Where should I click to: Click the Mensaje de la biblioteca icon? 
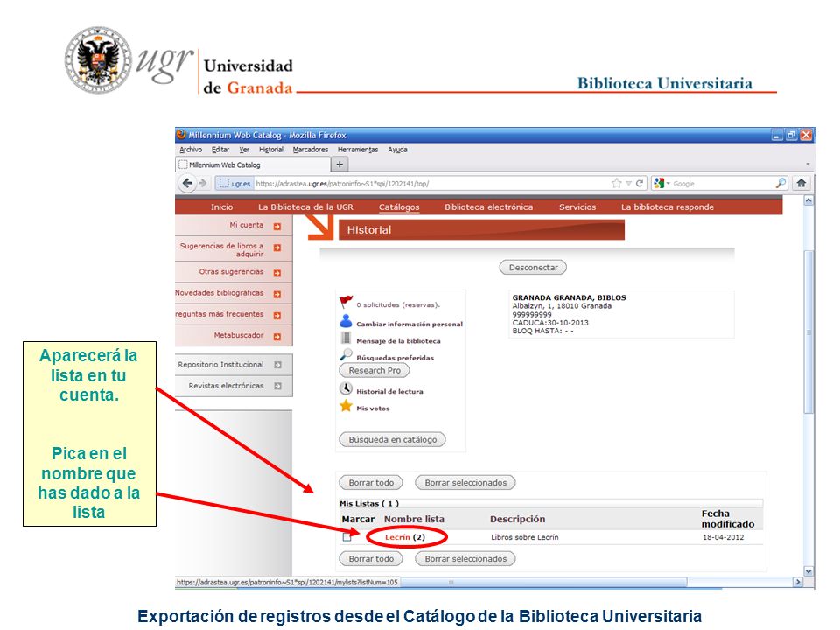pos(346,338)
